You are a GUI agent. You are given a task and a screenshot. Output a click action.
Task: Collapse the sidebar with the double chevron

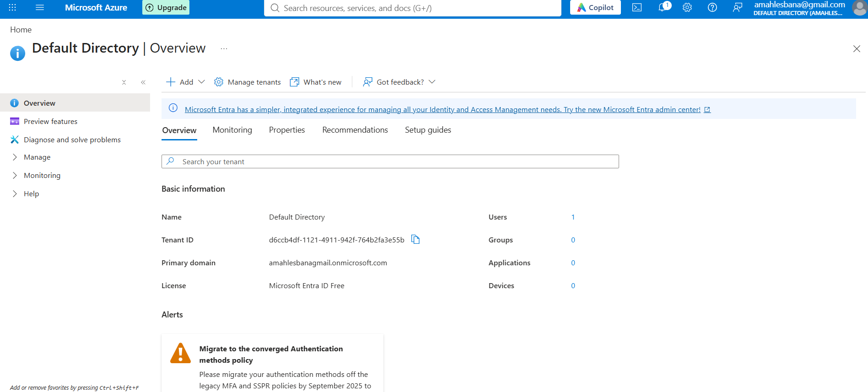[x=143, y=82]
